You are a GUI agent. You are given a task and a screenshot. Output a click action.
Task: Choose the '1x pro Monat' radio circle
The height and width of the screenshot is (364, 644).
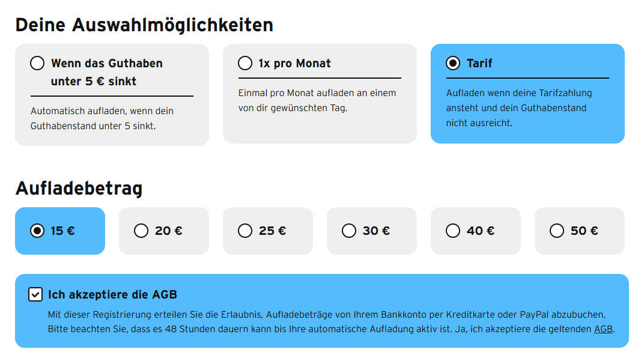pyautogui.click(x=245, y=63)
